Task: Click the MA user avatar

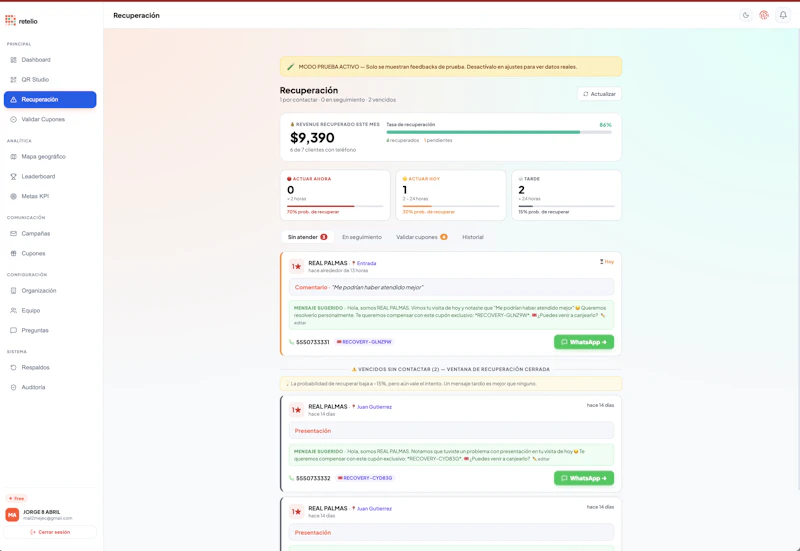Action: coord(12,515)
